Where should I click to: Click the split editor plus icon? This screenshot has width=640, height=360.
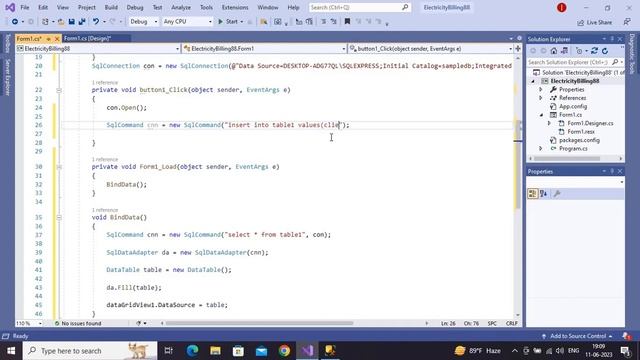click(x=518, y=49)
